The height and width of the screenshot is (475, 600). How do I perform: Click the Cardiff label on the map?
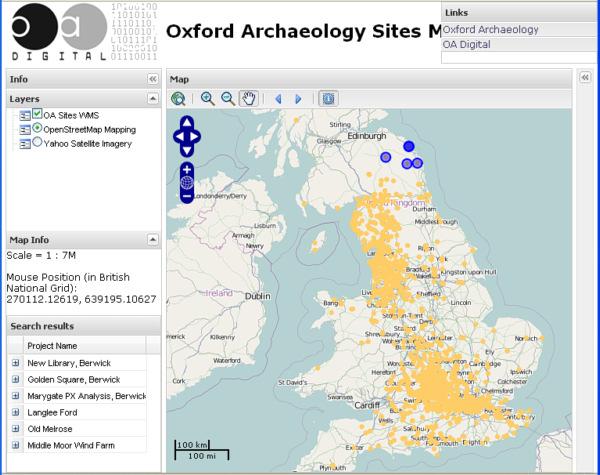coord(367,405)
